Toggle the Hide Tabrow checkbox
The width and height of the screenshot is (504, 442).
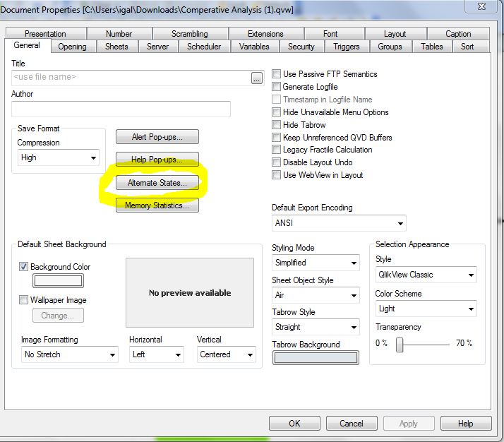[x=277, y=125]
